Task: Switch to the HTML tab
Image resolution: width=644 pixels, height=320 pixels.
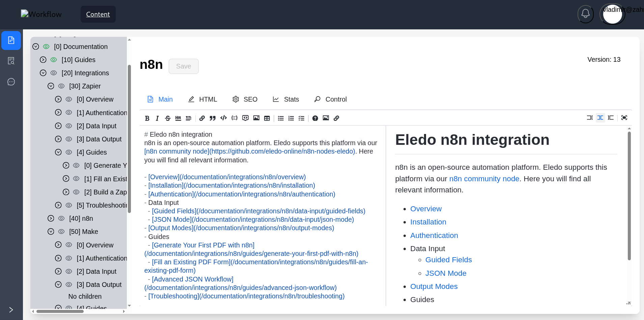Action: [x=202, y=99]
